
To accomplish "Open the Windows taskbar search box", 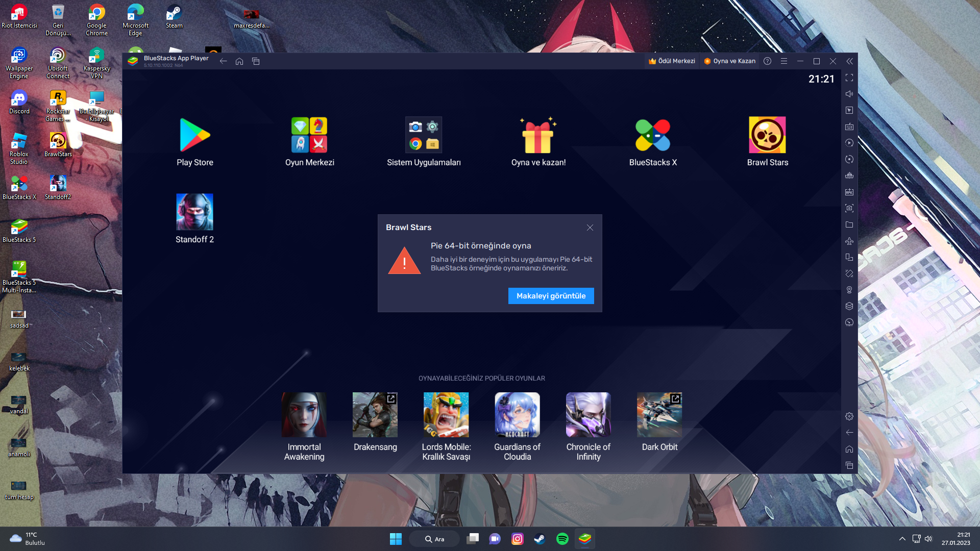I will (x=434, y=539).
